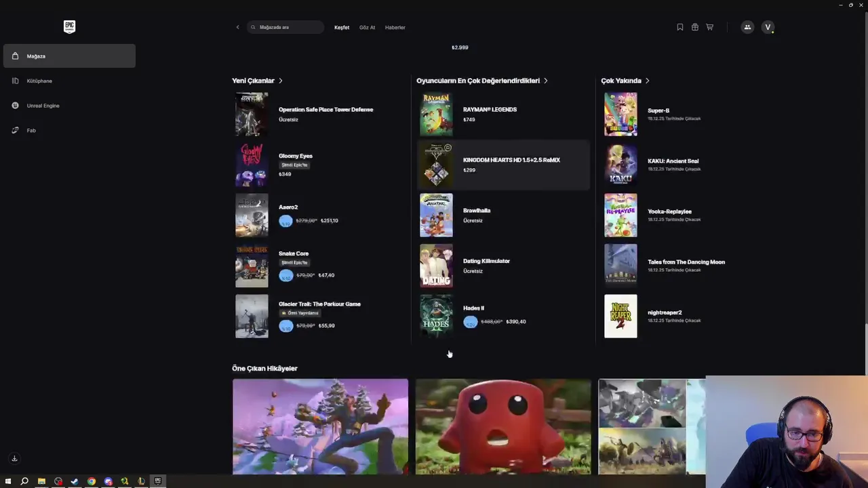The width and height of the screenshot is (868, 488).
Task: Open RAYMAN LEGENDS listing
Action: coord(503,115)
